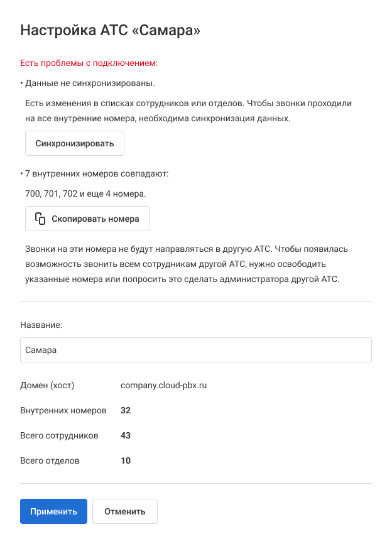Click the number list 700, 701, 702

[x=85, y=193]
